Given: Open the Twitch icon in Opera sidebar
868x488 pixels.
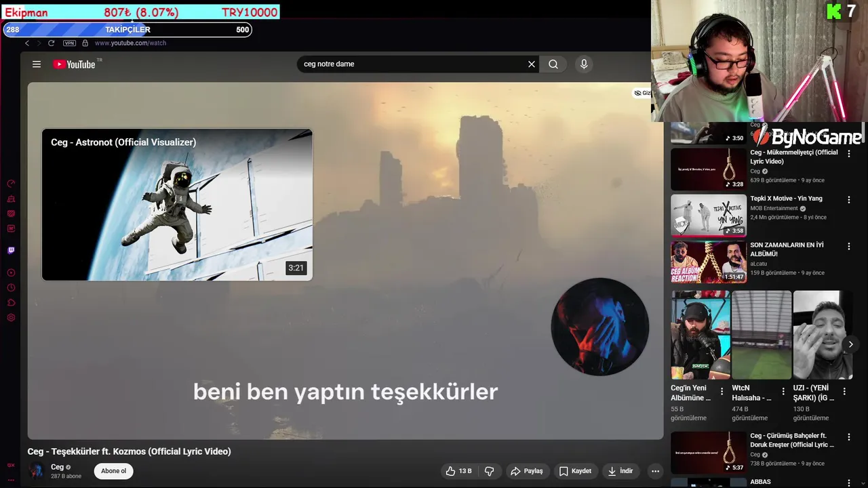Looking at the screenshot, I should 11,250.
